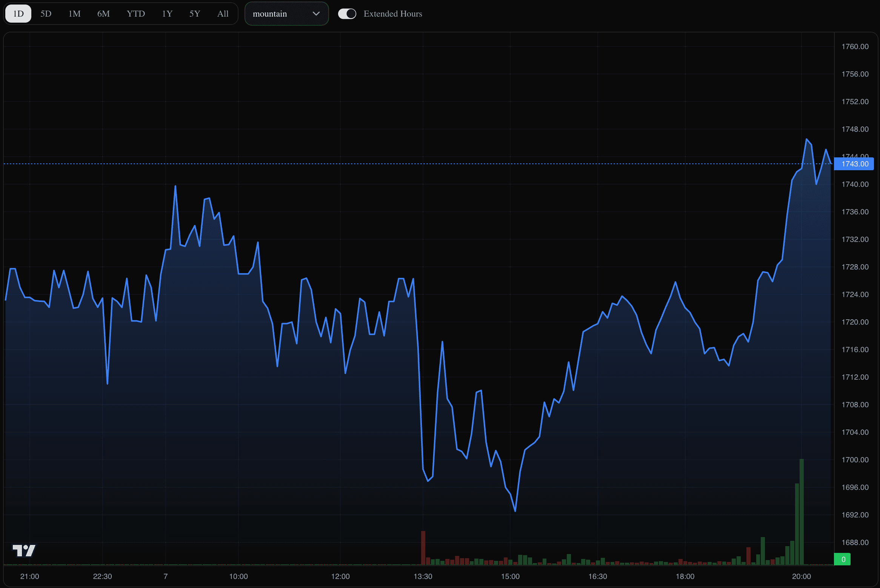Switch to the 1M range
The height and width of the screenshot is (588, 880).
click(74, 14)
